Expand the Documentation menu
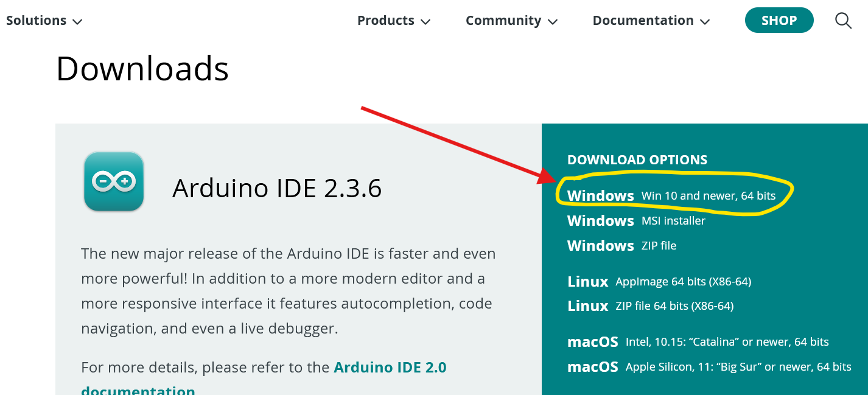This screenshot has height=395, width=868. (x=651, y=20)
